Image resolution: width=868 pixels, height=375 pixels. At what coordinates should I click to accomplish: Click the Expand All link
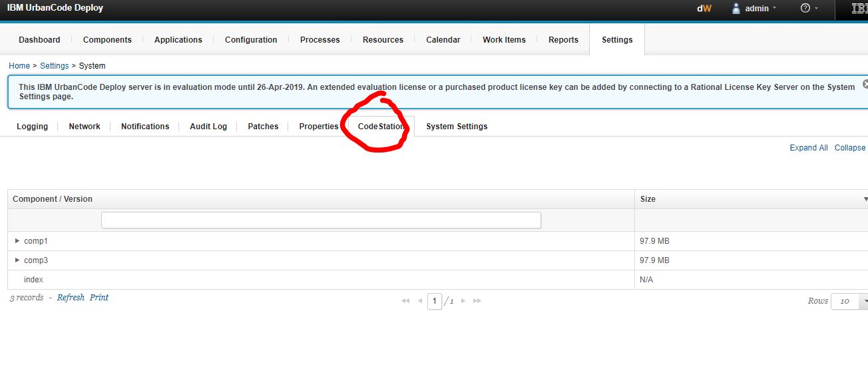[809, 148]
